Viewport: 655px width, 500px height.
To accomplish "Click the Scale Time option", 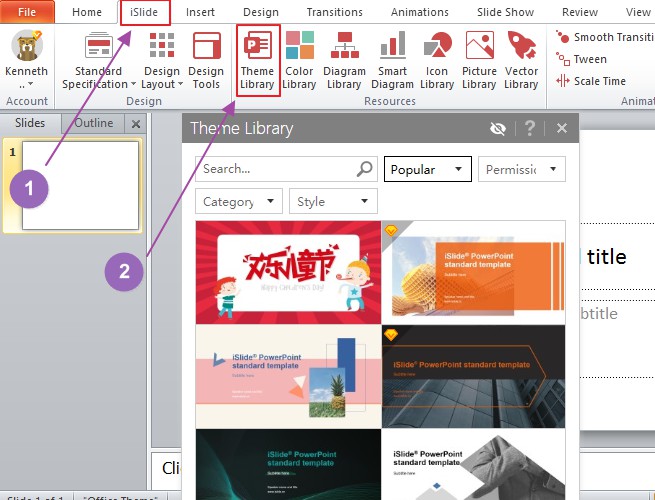I will click(x=591, y=81).
